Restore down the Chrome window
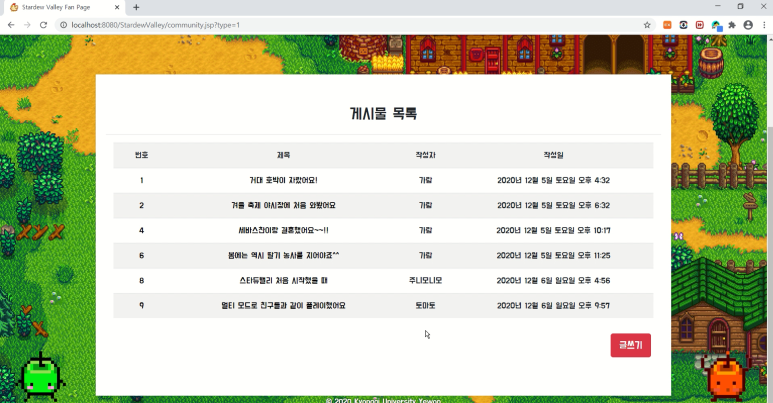Viewport: 773px width, 403px height. (740, 6)
